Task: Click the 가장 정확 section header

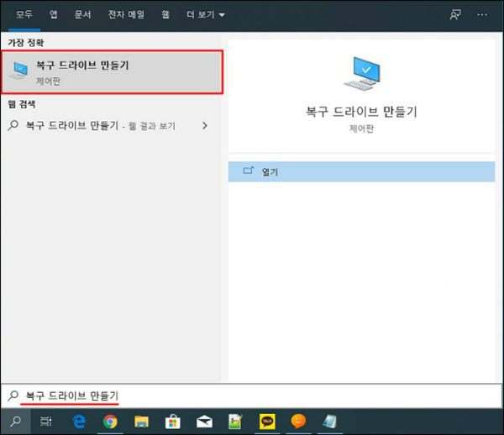Action: point(26,42)
